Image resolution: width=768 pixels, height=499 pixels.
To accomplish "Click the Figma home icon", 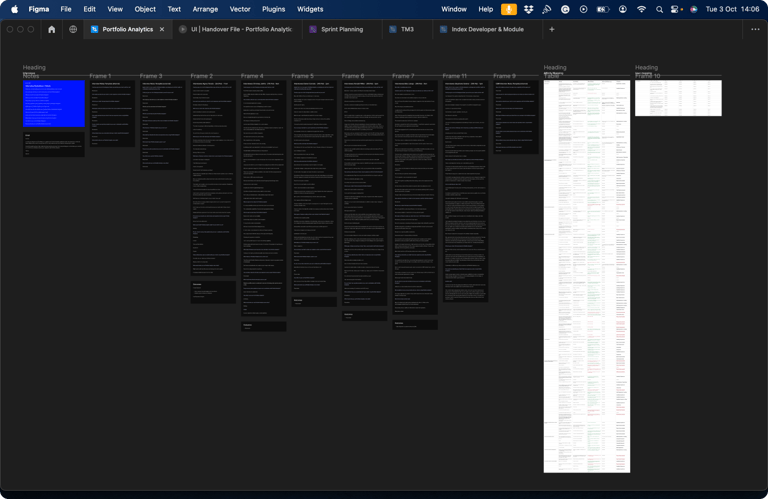I will (52, 30).
